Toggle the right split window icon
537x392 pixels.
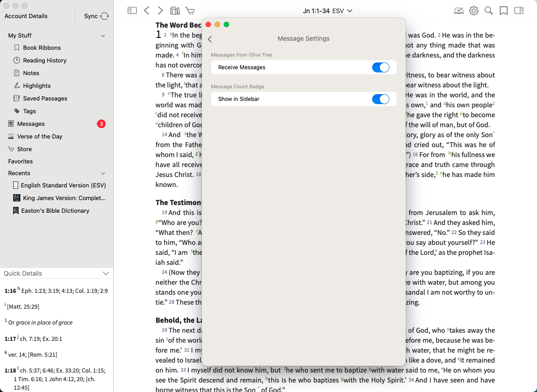click(519, 10)
